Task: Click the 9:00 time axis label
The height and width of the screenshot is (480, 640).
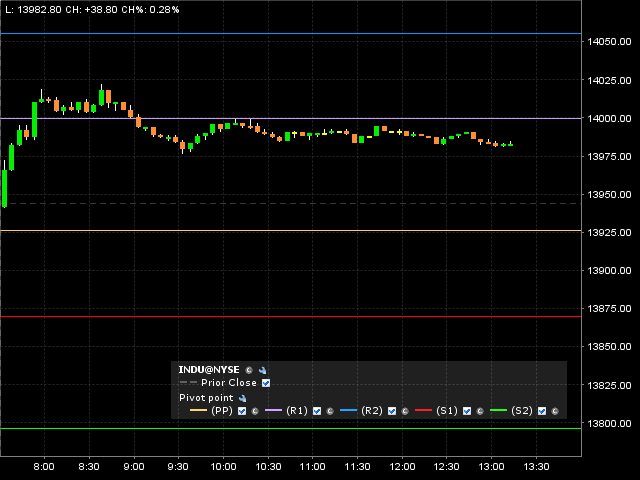Action: [x=134, y=467]
